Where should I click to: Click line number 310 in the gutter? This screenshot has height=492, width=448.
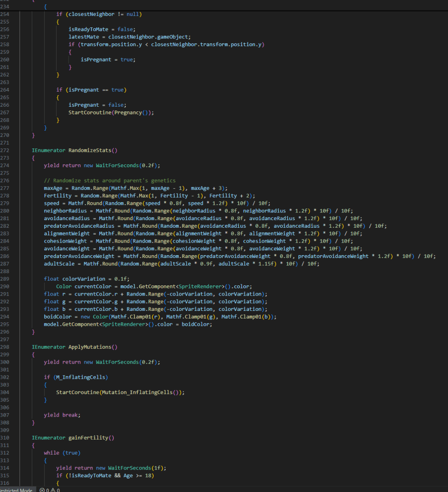tap(6, 438)
